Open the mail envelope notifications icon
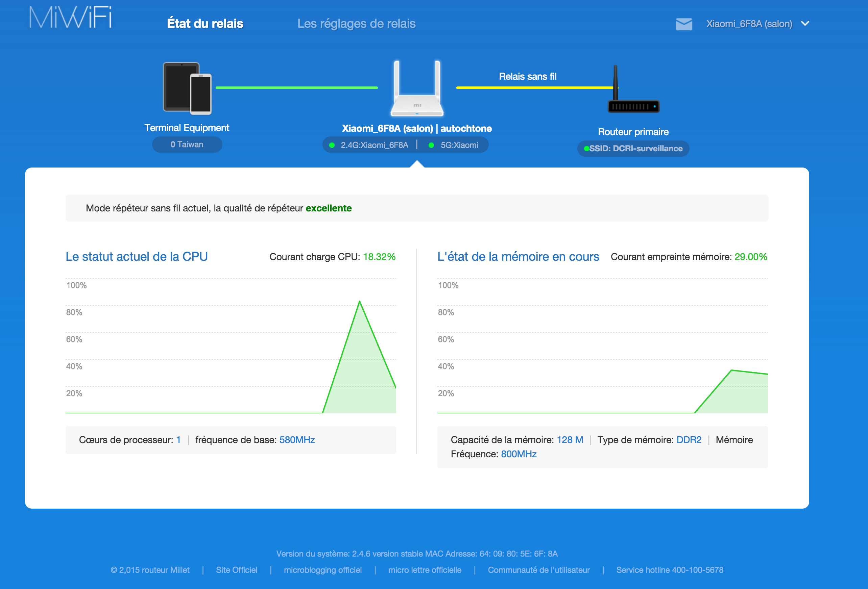 pyautogui.click(x=684, y=24)
